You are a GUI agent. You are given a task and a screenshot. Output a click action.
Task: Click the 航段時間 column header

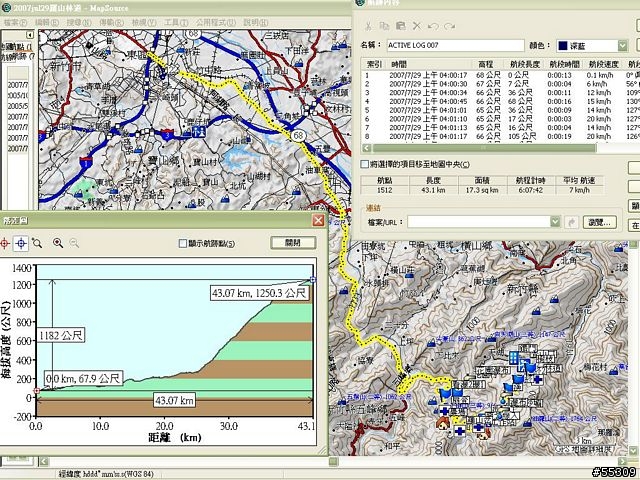pos(564,64)
